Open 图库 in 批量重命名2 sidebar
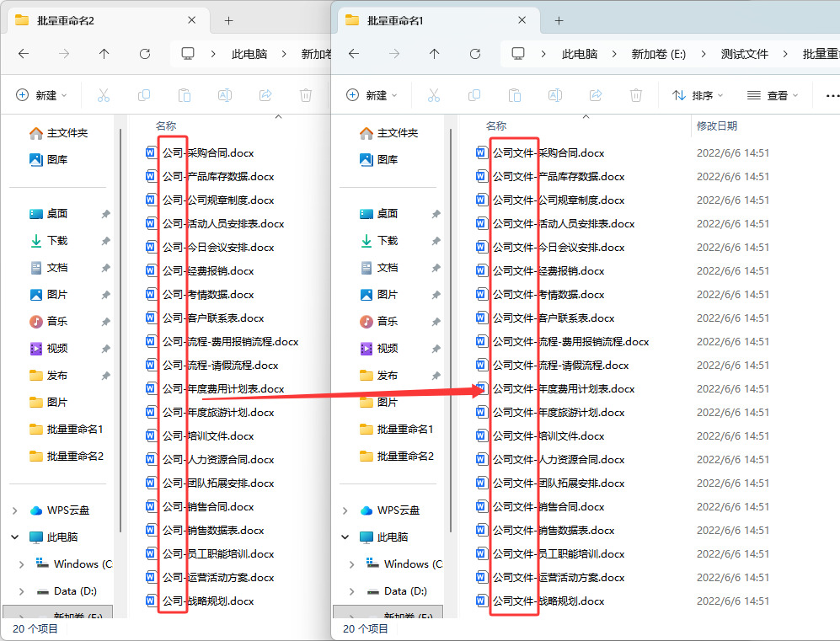The image size is (840, 641). (x=48, y=159)
